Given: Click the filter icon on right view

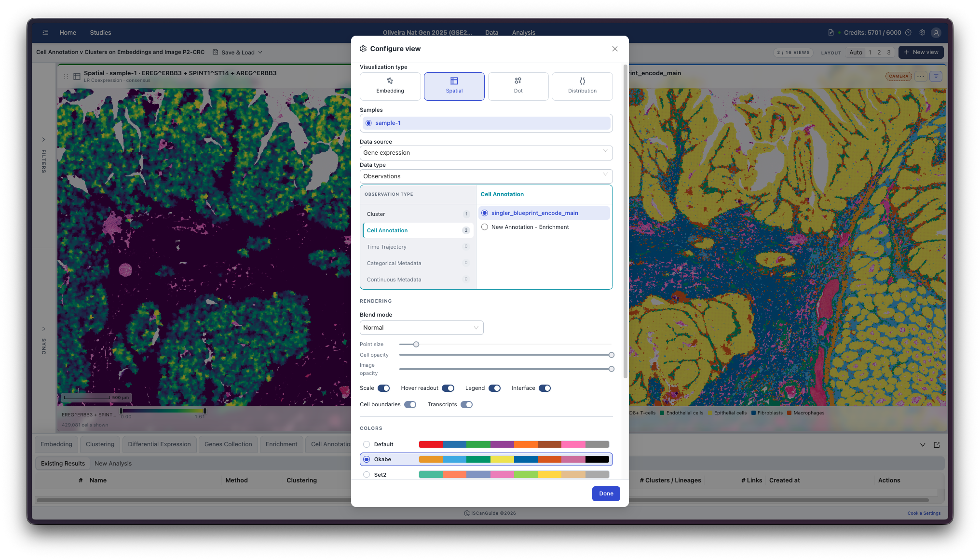Looking at the screenshot, I should tap(936, 76).
